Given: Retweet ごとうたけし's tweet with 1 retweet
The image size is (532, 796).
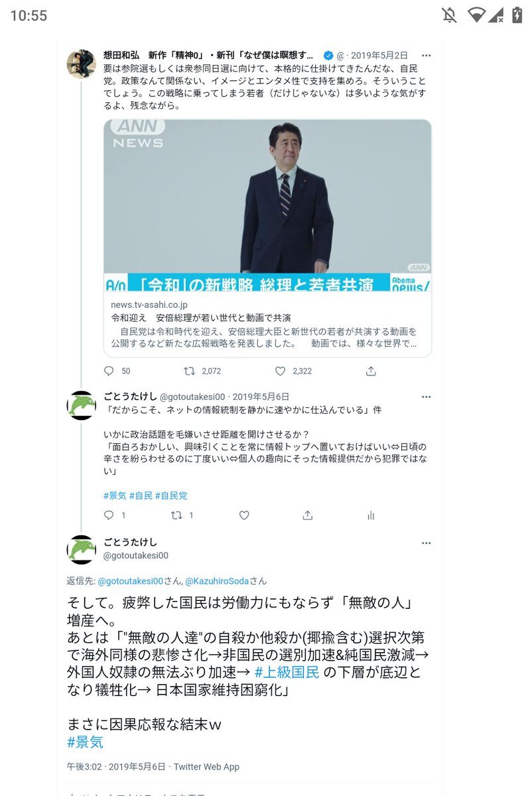Looking at the screenshot, I should click(x=176, y=515).
